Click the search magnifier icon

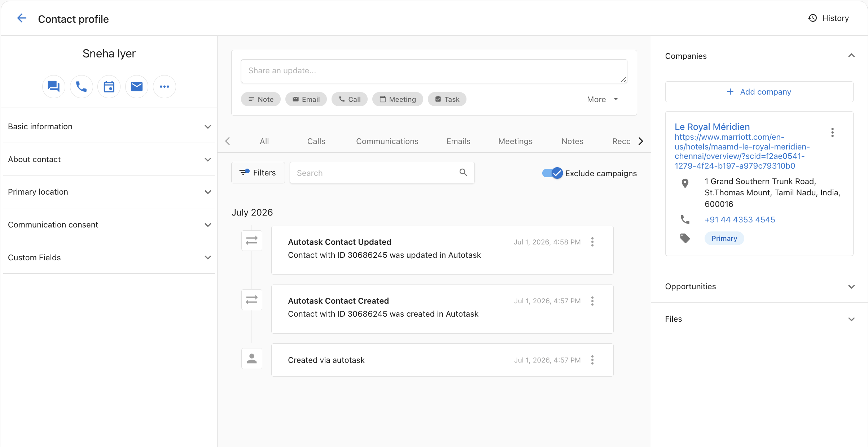pyautogui.click(x=463, y=173)
